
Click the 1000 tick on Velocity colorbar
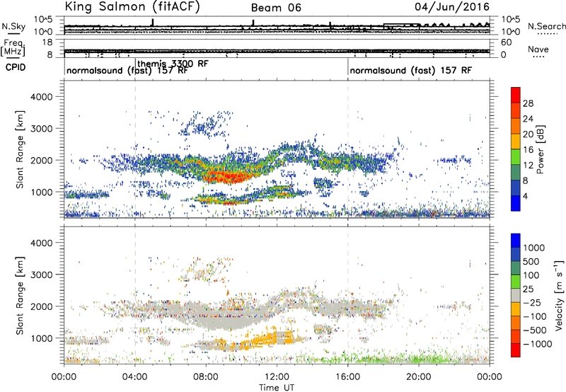[x=534, y=248]
